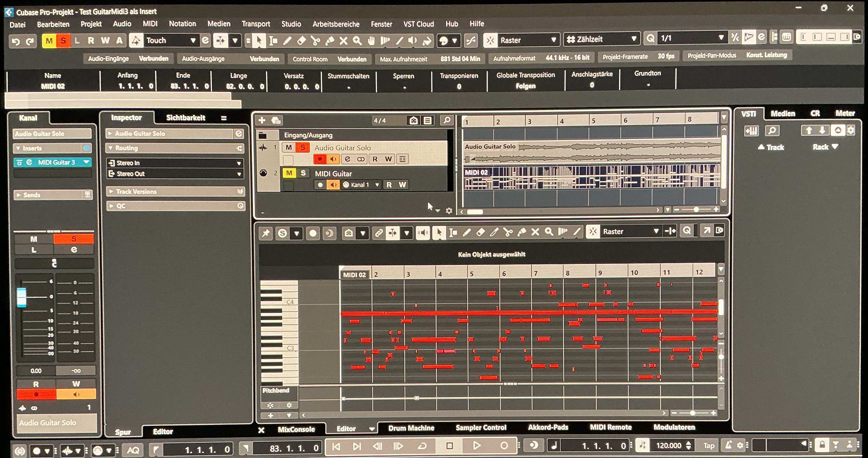Screen dimensions: 868x458
Task: Toggle monitor on MIDI Guitar track
Action: coord(333,184)
